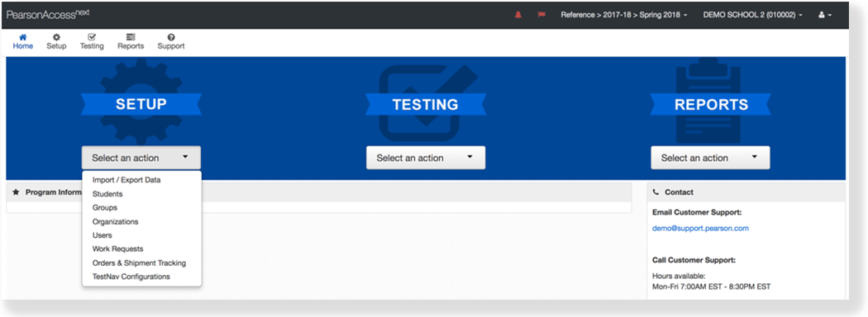This screenshot has height=317, width=868.
Task: Expand the Testing Select an action dropdown
Action: click(x=426, y=158)
